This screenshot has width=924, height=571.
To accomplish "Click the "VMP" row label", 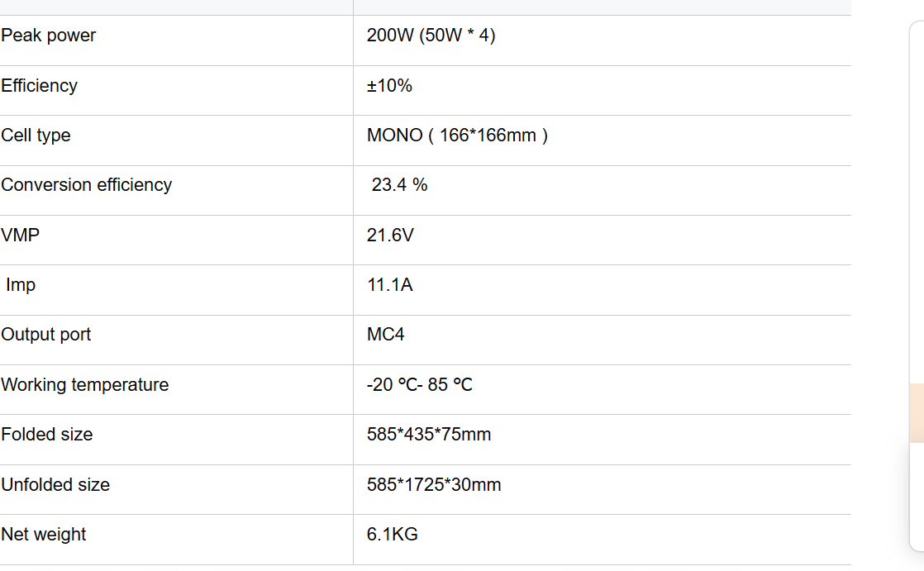I will pyautogui.click(x=21, y=236).
